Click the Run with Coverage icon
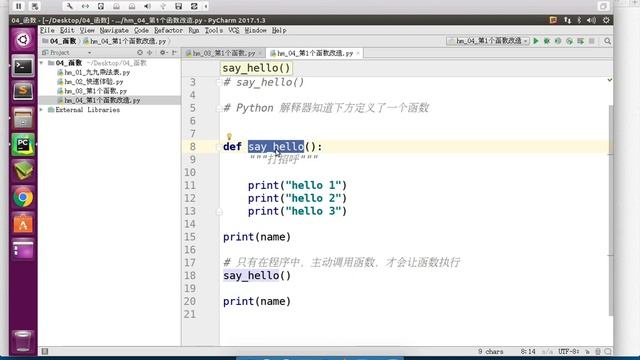 558,41
